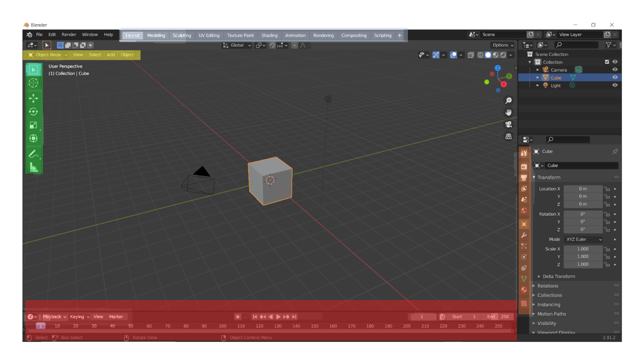Open the XYZ Euler rotation mode dropdown
The height and width of the screenshot is (362, 644).
point(583,239)
